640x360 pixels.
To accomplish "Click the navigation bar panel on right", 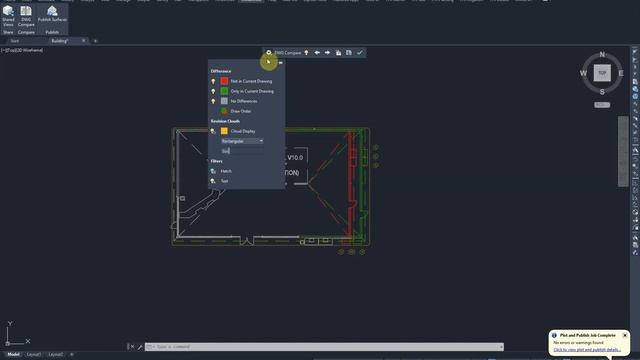I will pos(623,151).
